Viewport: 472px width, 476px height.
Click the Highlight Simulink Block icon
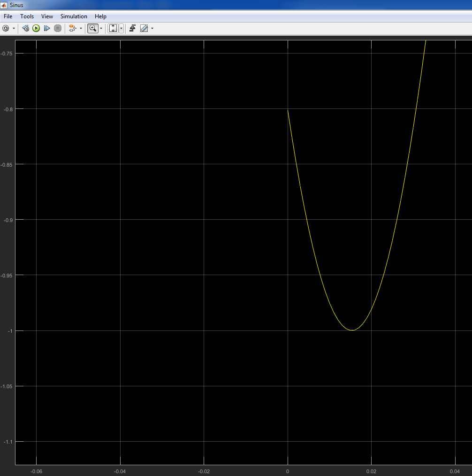(x=72, y=28)
